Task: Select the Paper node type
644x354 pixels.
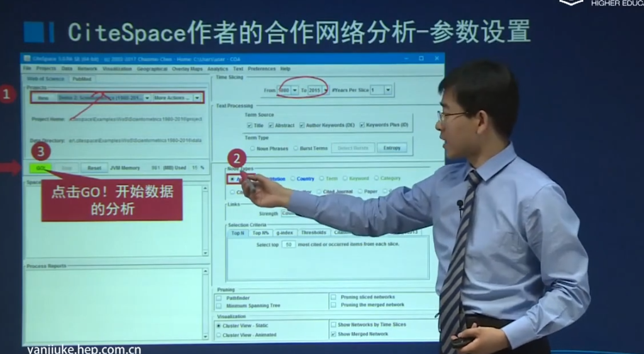Action: (360, 191)
